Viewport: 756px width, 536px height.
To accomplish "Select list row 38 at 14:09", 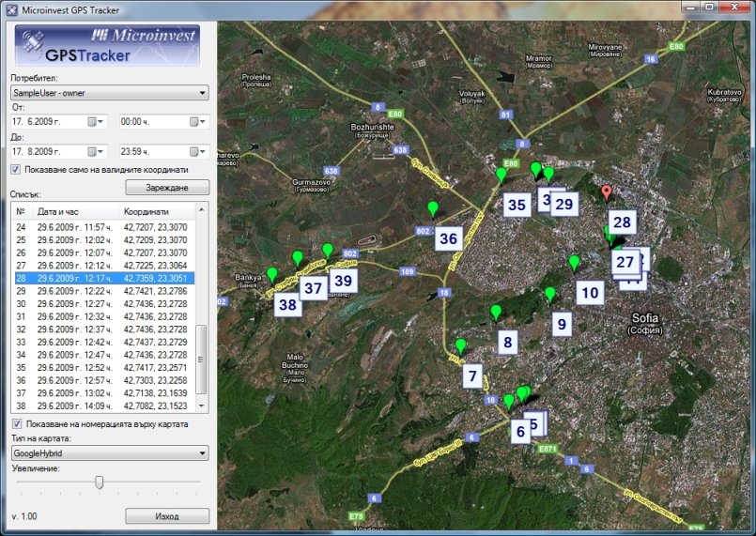I will click(x=103, y=406).
